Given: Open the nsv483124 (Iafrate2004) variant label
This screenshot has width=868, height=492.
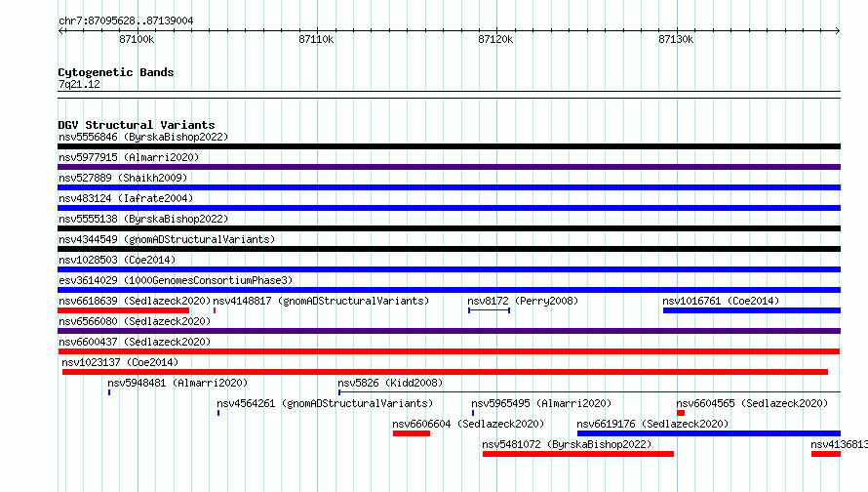Looking at the screenshot, I should tap(126, 198).
